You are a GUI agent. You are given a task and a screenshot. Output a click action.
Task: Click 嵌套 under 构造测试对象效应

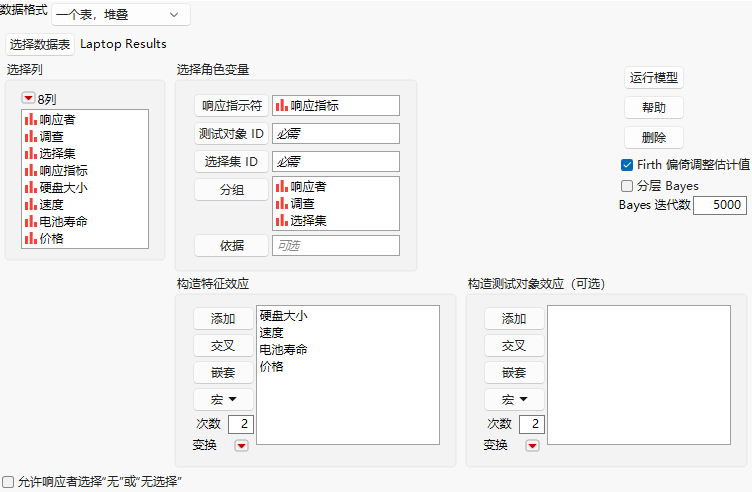(514, 373)
